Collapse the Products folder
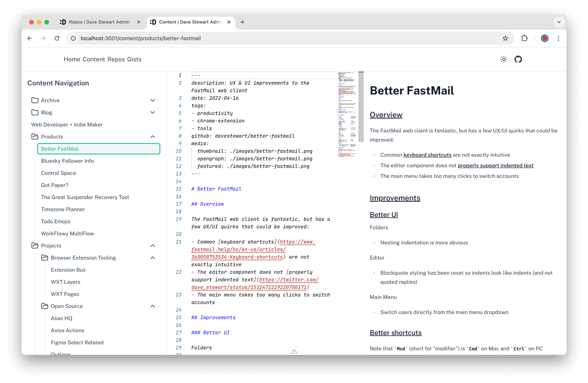 [x=153, y=137]
